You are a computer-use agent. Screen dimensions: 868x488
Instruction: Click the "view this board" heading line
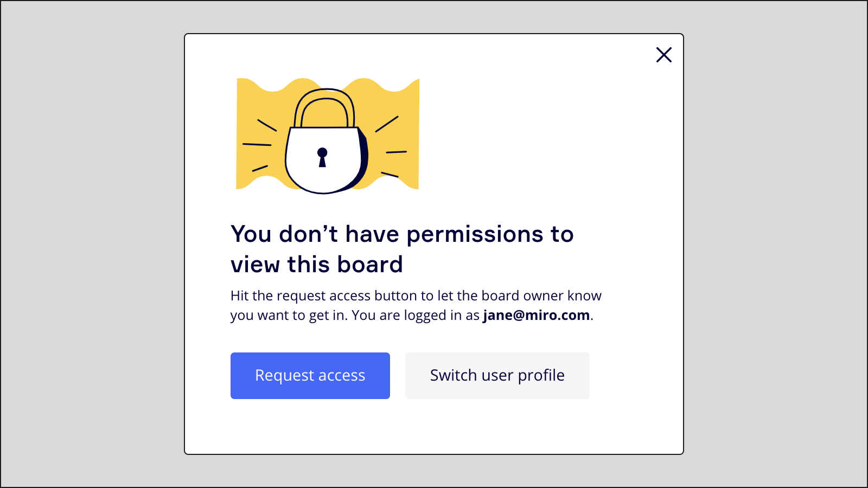pos(317,265)
